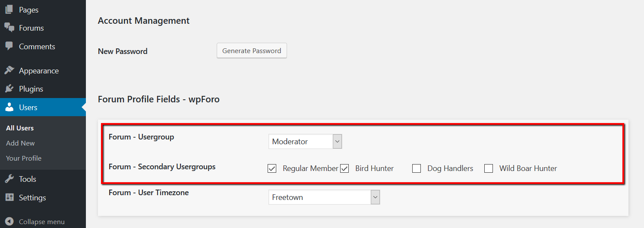Expand the User Timezone Freetown dropdown

(324, 197)
